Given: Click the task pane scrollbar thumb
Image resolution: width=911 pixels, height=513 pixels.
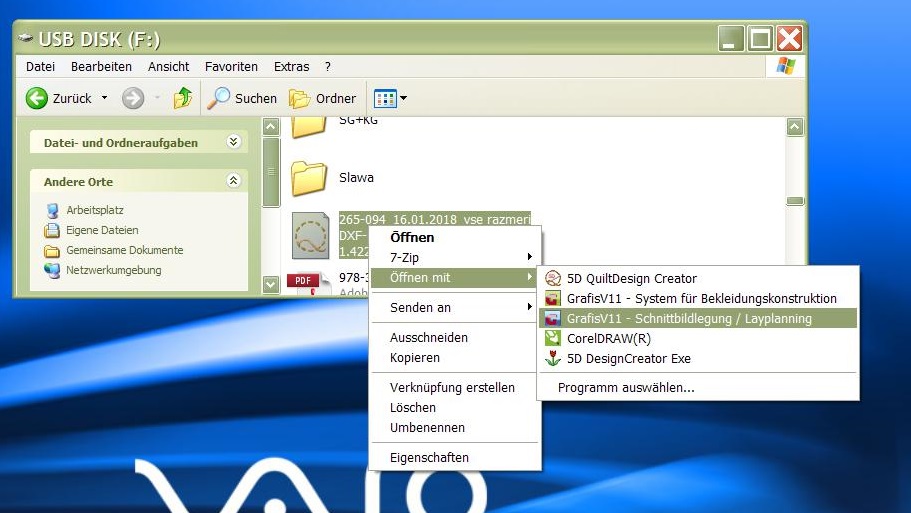Looking at the screenshot, I should coord(271,173).
